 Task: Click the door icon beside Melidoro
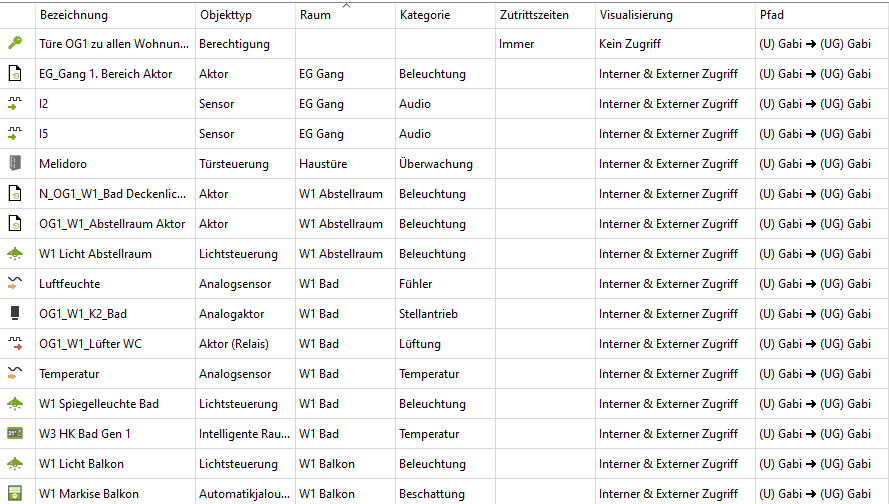pyautogui.click(x=15, y=163)
